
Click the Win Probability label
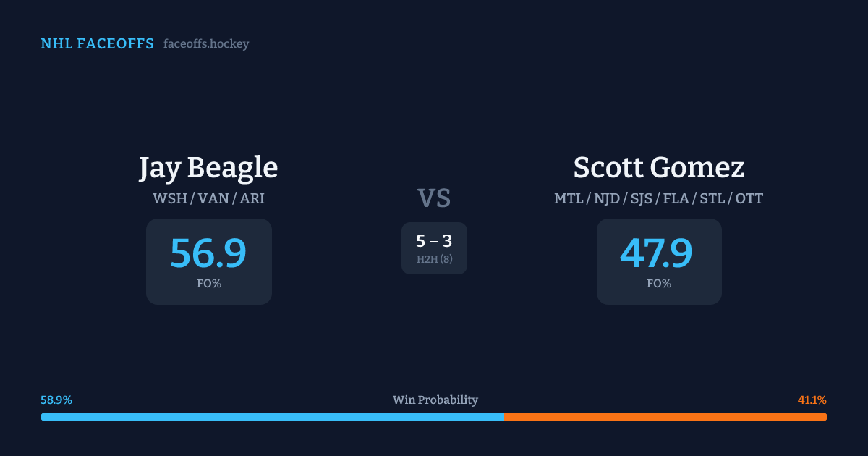click(435, 400)
